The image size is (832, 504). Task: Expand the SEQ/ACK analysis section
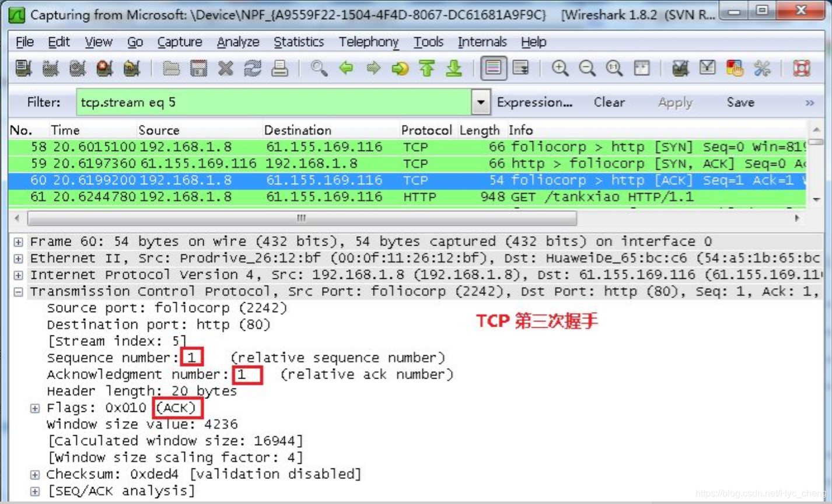pos(34,491)
